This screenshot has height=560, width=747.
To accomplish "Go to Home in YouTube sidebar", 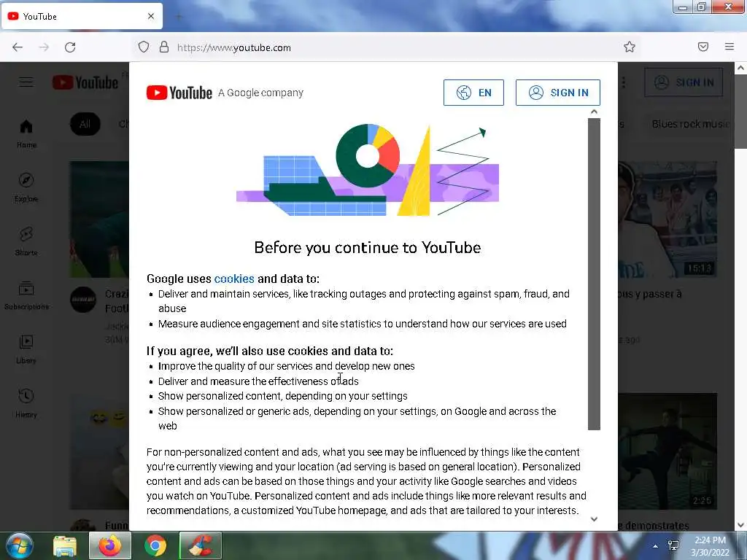I will click(x=26, y=133).
